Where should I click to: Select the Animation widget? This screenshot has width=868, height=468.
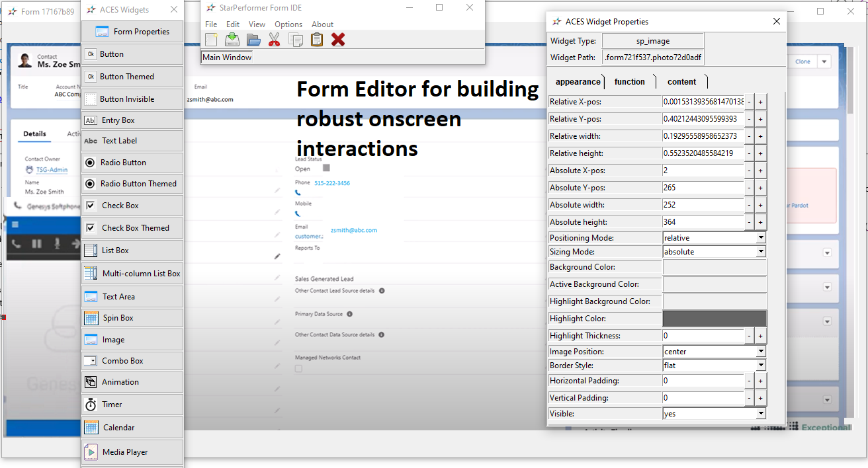pos(132,382)
